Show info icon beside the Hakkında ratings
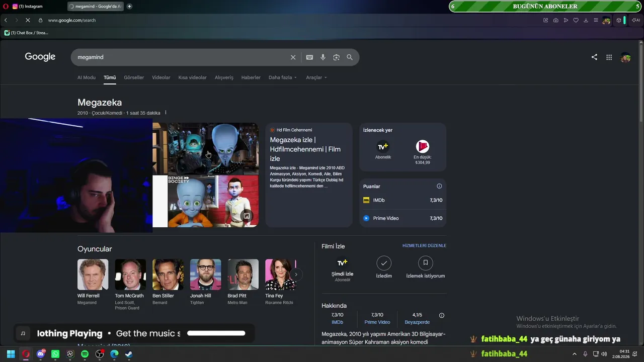 [442, 316]
